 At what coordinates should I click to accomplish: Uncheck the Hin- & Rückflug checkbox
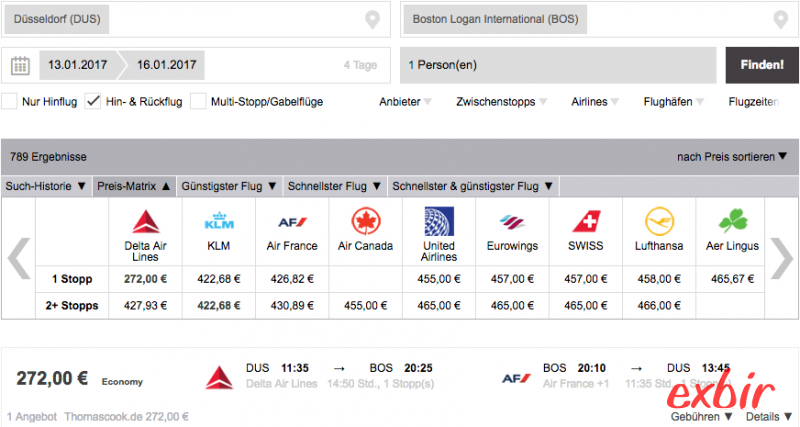coord(92,101)
